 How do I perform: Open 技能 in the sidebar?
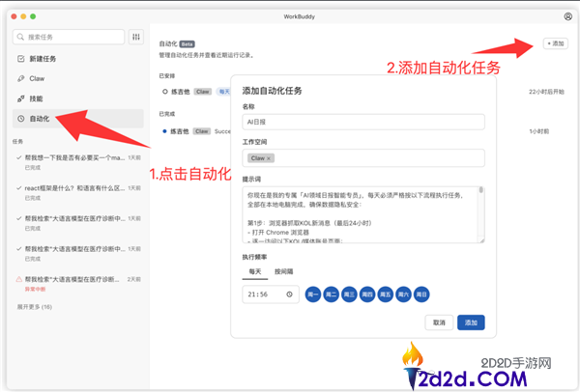(36, 98)
